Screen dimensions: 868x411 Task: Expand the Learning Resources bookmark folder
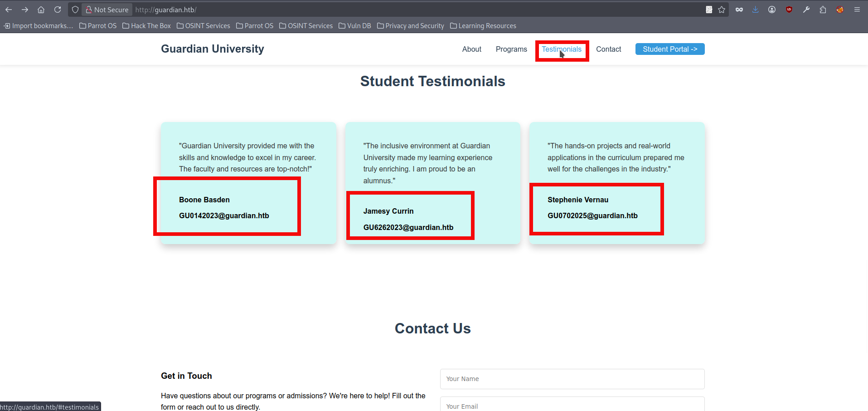(483, 26)
